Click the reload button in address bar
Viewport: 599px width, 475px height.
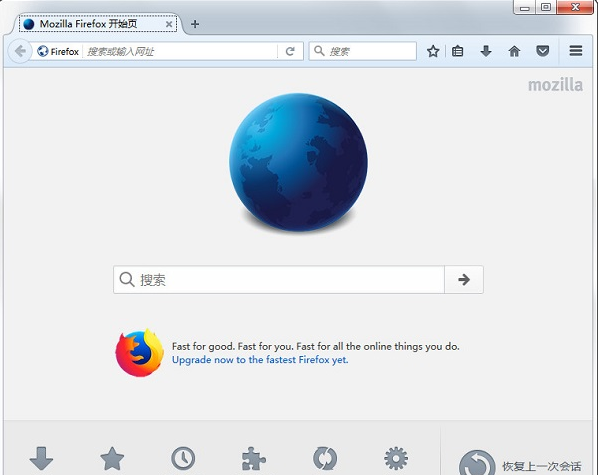[290, 51]
